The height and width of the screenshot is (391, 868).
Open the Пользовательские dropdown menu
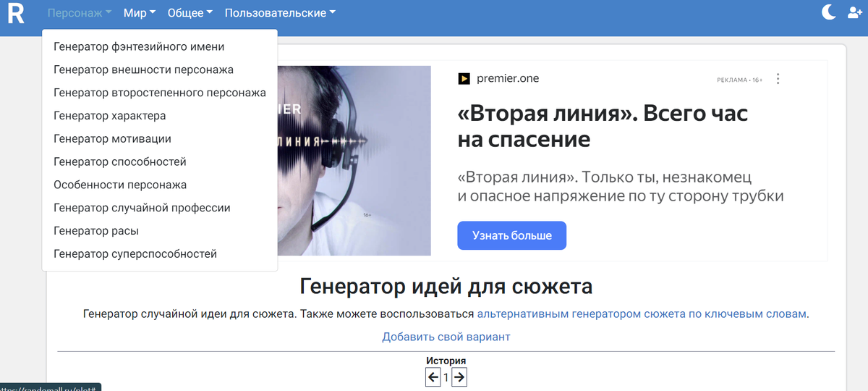280,13
